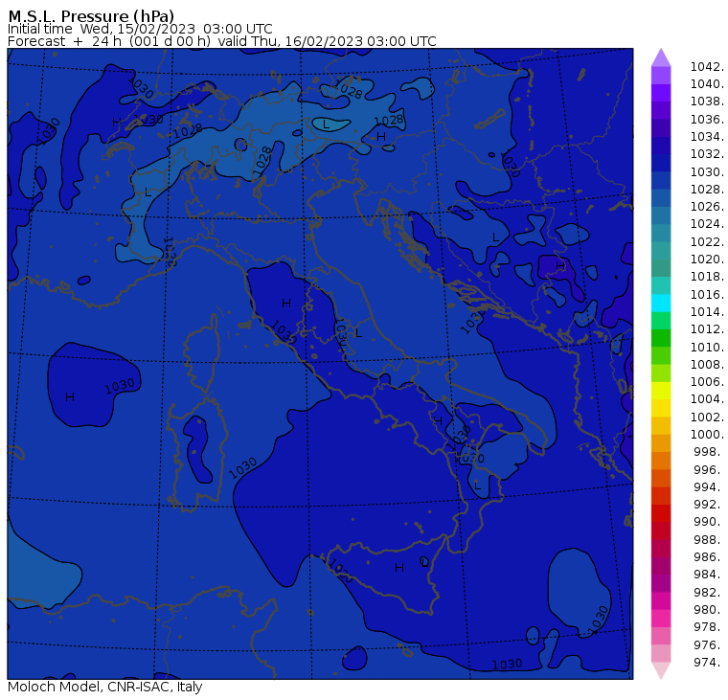728x700 pixels.
Task: Select the "988." legend label
Action: point(709,540)
